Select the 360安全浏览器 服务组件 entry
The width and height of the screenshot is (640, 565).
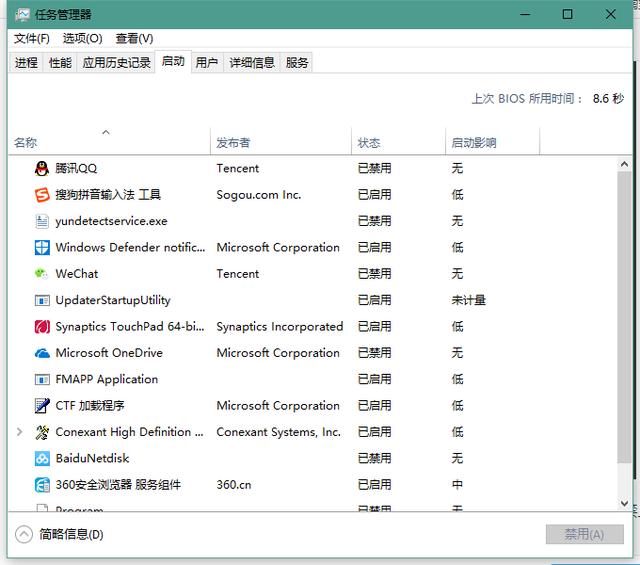pyautogui.click(x=118, y=485)
